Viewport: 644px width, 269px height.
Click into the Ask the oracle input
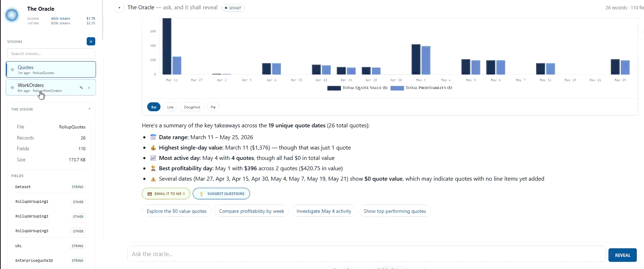pyautogui.click(x=366, y=254)
